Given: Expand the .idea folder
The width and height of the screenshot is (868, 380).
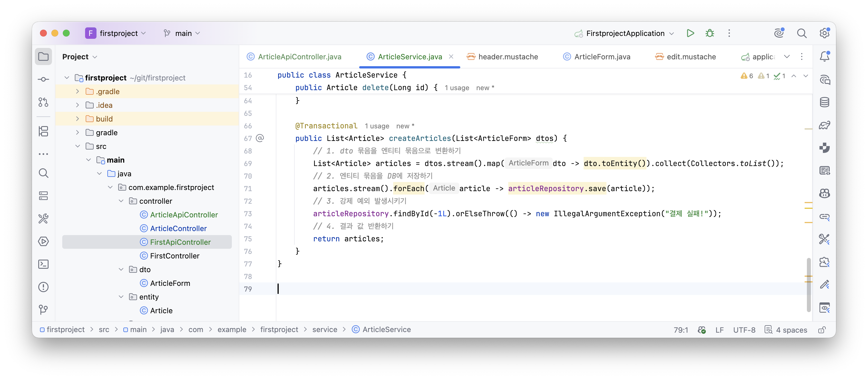Looking at the screenshot, I should [x=77, y=105].
